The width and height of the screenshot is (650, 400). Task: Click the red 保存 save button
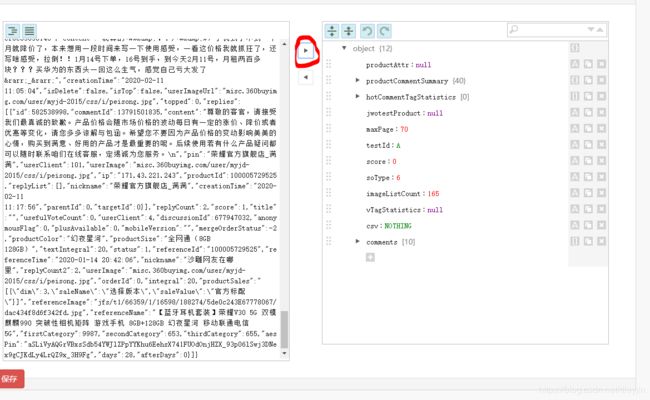click(x=12, y=379)
